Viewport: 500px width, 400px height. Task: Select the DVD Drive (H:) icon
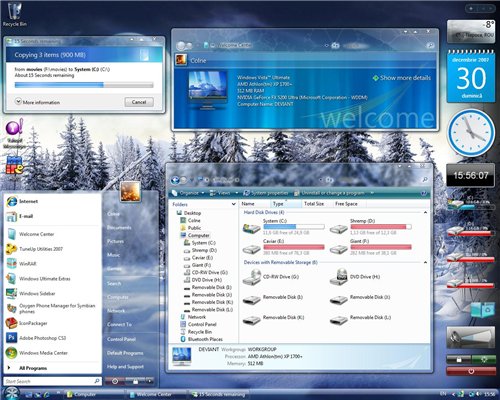pos(339,277)
